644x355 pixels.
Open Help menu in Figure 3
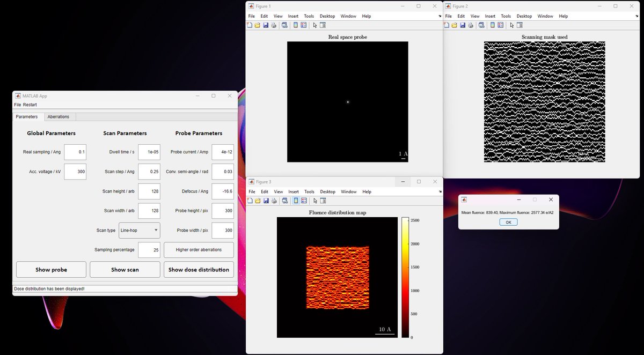(x=367, y=191)
